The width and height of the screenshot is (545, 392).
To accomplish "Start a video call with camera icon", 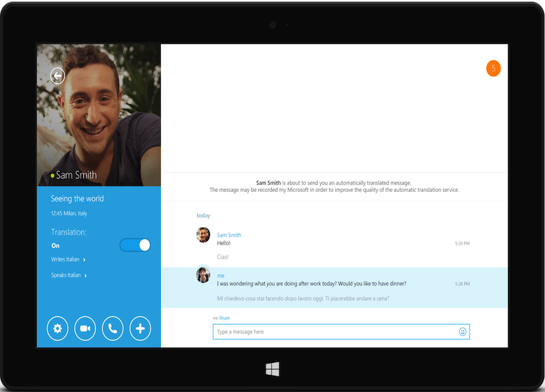I will [x=85, y=329].
